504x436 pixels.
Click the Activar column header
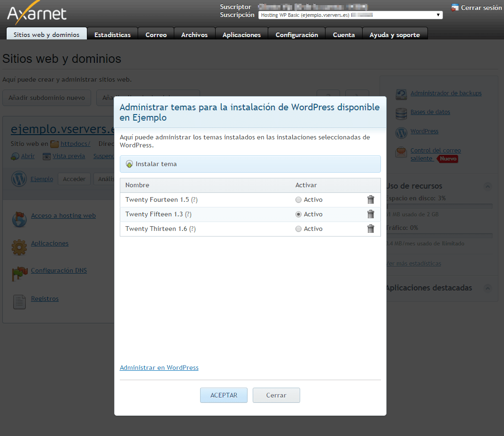click(x=306, y=185)
